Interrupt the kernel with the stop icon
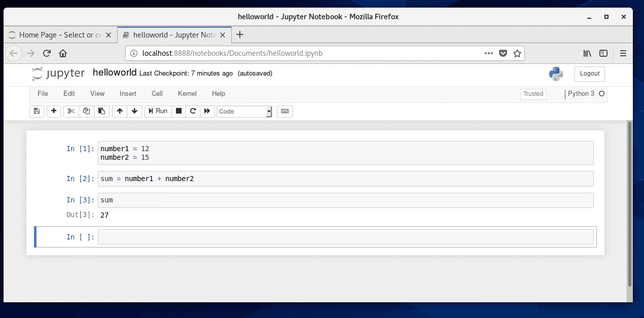Screen dimensions: 644x318 (x=178, y=111)
